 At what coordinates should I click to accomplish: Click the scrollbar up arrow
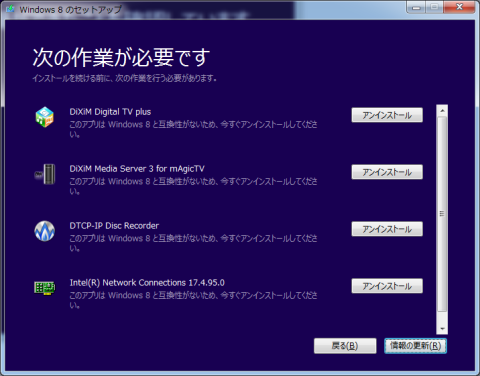(442, 110)
